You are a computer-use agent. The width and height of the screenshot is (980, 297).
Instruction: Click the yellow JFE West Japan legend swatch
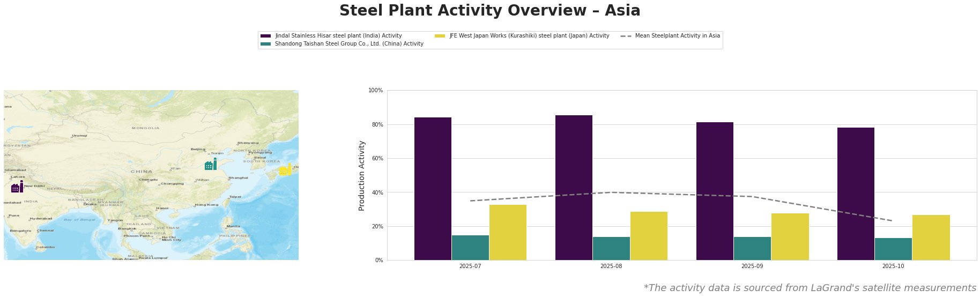tap(440, 36)
